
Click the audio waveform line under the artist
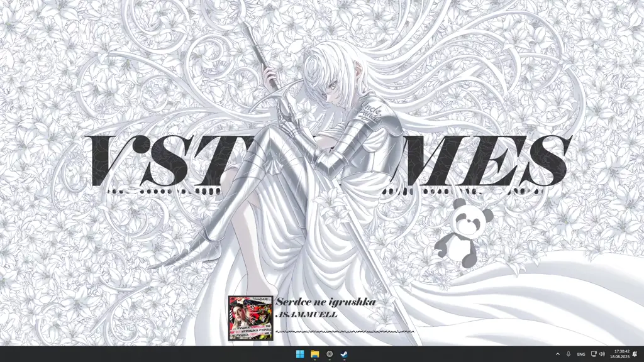point(345,331)
